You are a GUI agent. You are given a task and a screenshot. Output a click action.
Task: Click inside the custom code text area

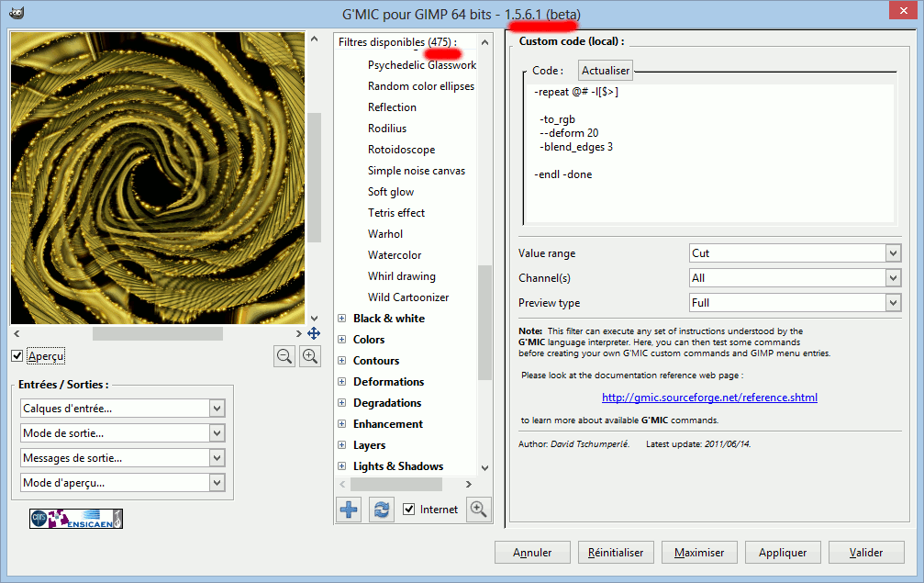[711, 153]
